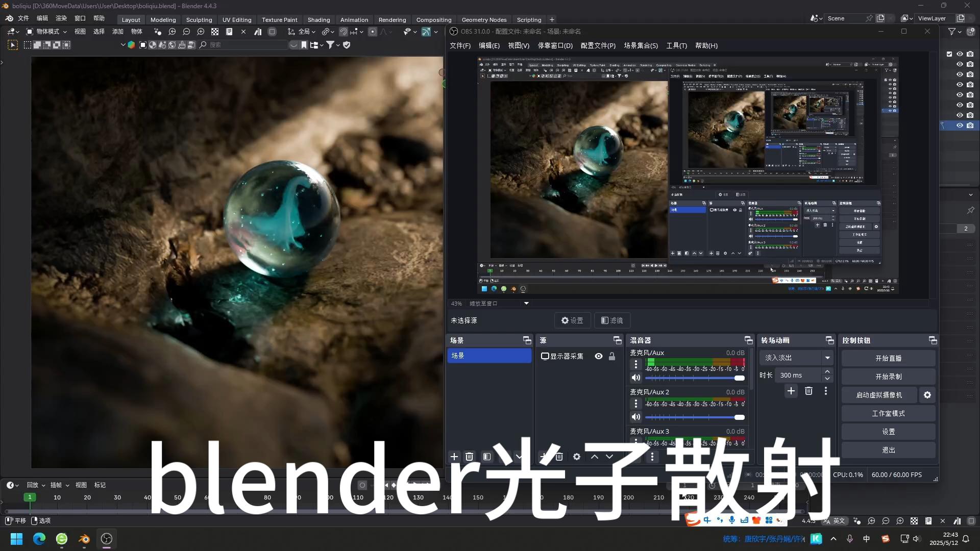
Task: Click the X icon in Blender's header toolbar
Action: click(x=243, y=32)
